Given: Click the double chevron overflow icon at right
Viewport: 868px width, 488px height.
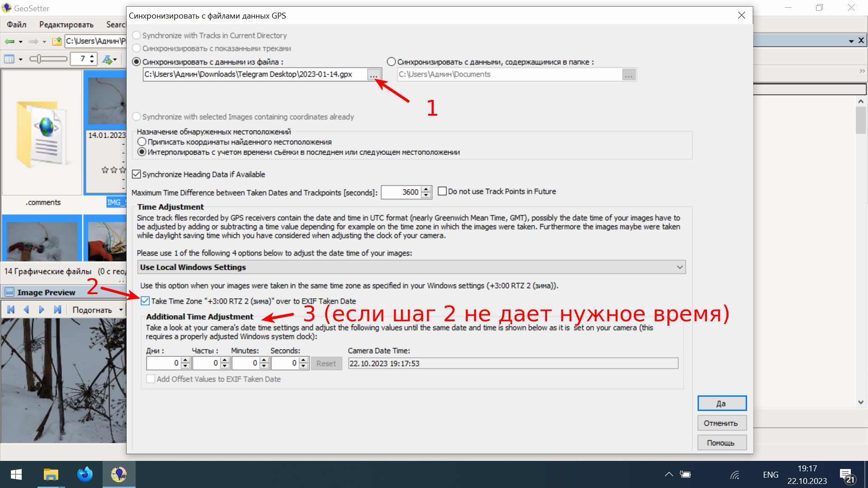Looking at the screenshot, I should (x=862, y=71).
